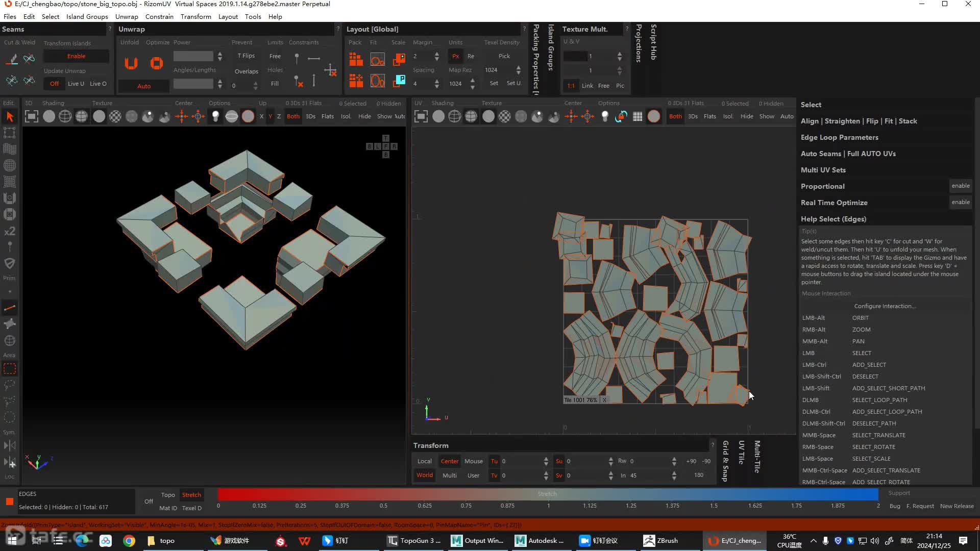Expand the Island Groups vertical panel
Screen dimensions: 980x551
tap(551, 47)
